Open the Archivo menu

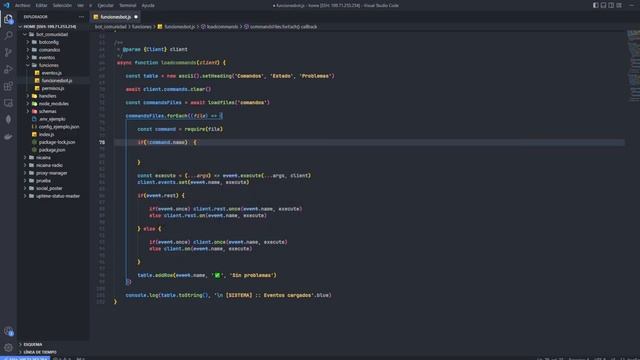[x=22, y=5]
